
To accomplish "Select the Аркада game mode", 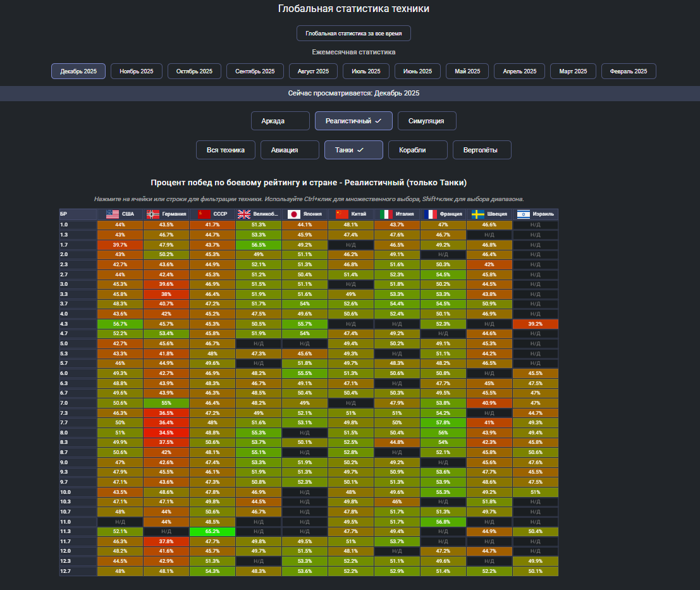I will point(280,121).
